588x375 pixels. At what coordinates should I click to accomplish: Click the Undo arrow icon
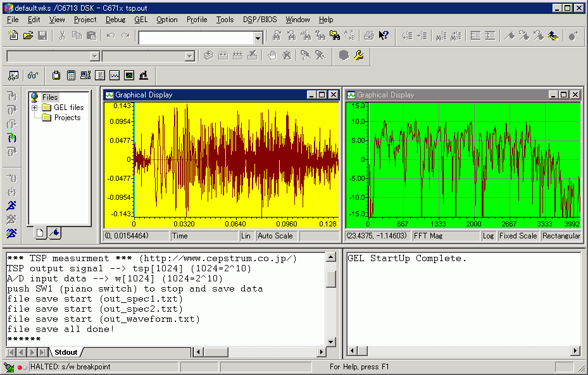click(x=111, y=35)
